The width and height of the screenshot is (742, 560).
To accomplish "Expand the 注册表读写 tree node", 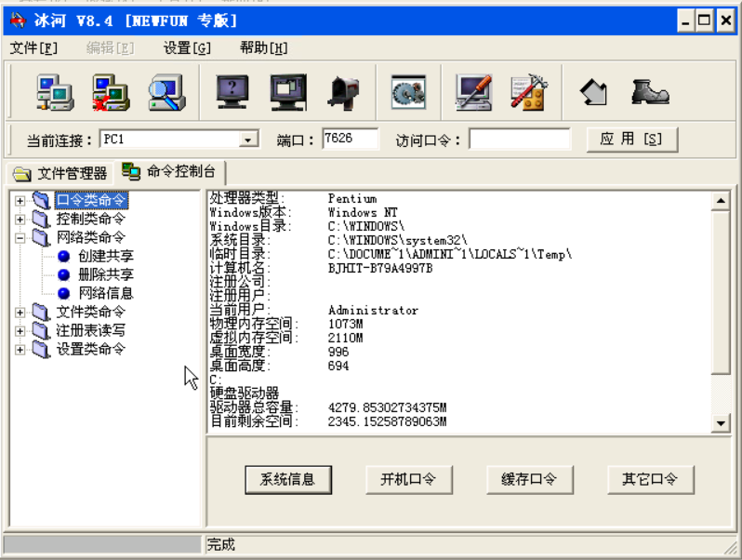I will [x=20, y=330].
